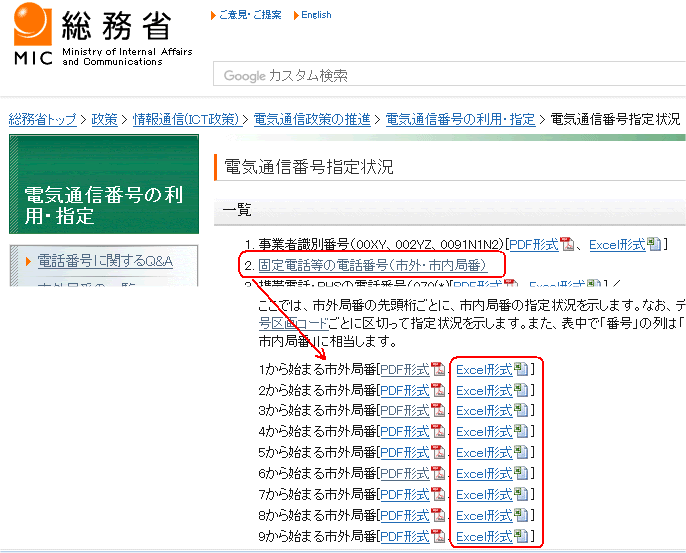
Task: Open PDF形式 for 事業者識別番号
Action: tap(534, 244)
